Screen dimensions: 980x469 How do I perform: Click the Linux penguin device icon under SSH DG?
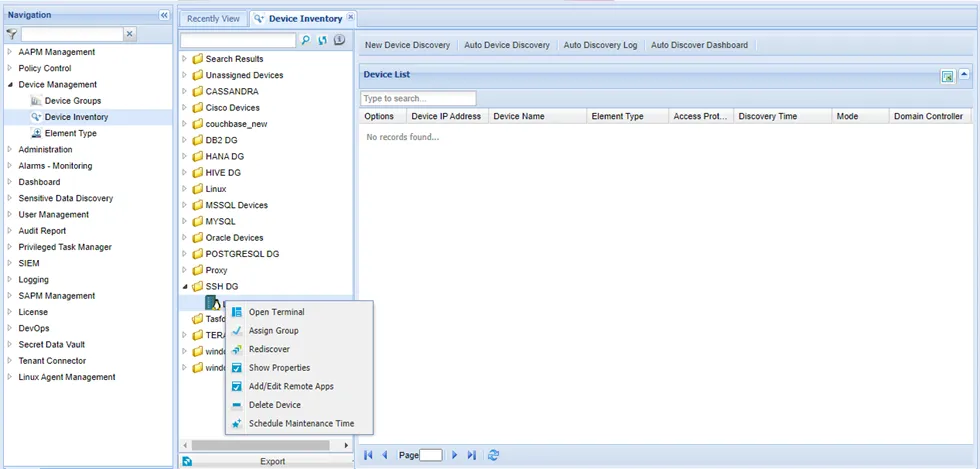pyautogui.click(x=213, y=303)
